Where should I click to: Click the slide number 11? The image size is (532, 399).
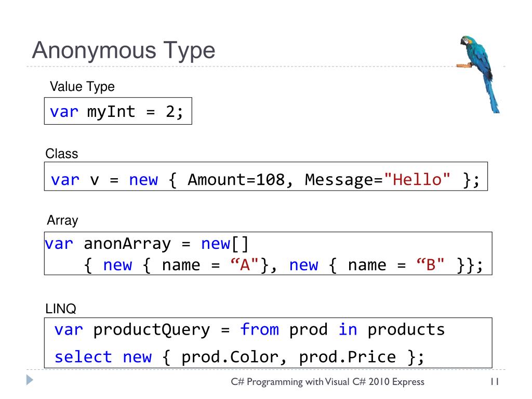pos(495,381)
